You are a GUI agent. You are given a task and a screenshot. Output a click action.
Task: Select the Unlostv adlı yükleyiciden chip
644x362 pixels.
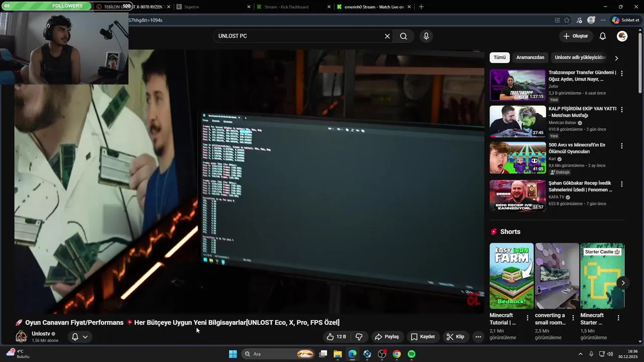(x=580, y=57)
